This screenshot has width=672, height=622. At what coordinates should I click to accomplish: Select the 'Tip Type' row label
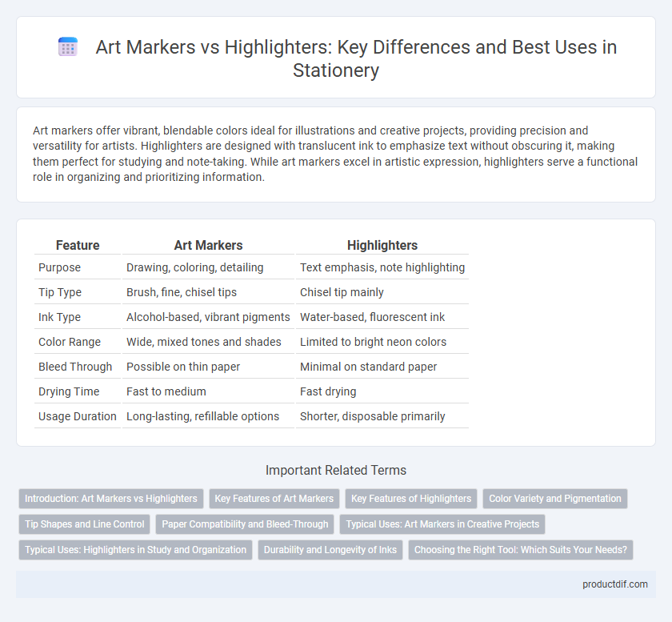[x=60, y=292]
